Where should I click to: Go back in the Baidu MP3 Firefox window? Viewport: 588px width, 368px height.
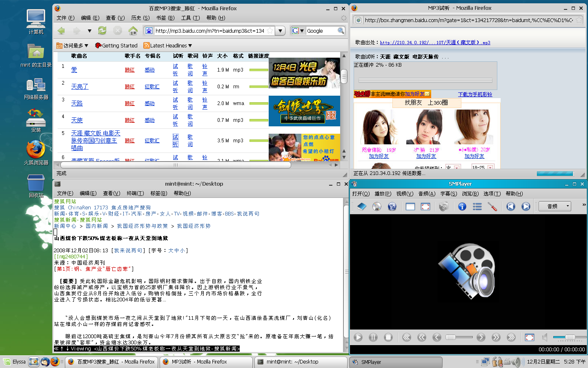[61, 31]
